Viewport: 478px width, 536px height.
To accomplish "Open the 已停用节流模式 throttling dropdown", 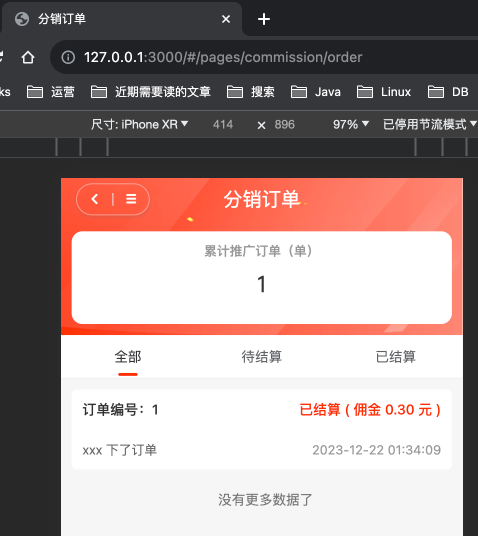I will coord(430,124).
